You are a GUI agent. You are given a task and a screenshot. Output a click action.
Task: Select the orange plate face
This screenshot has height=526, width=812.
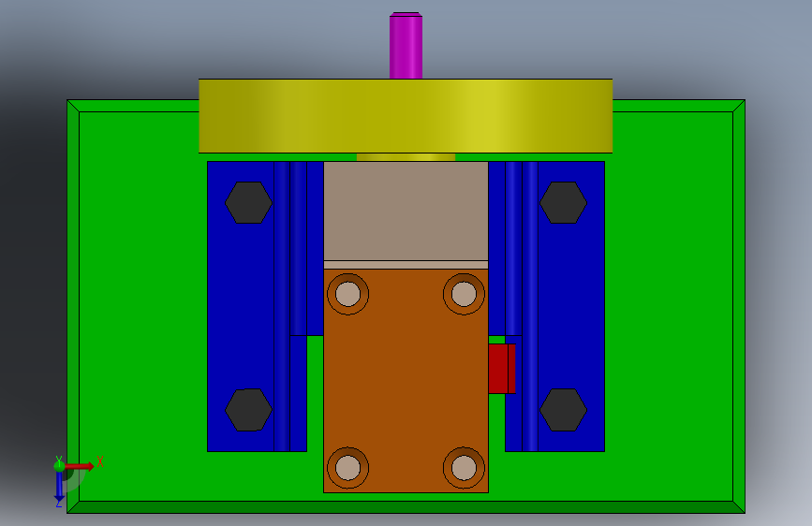point(406,381)
